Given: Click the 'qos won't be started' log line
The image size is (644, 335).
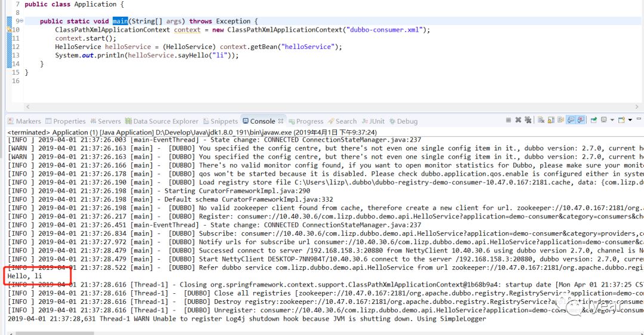Looking at the screenshot, I should (x=326, y=174).
